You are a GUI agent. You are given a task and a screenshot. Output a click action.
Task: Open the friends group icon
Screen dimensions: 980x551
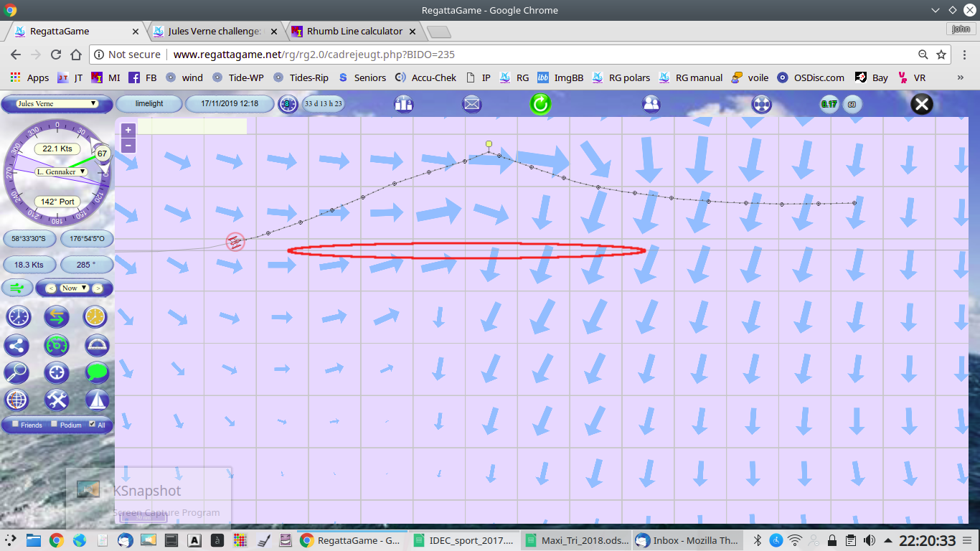651,104
